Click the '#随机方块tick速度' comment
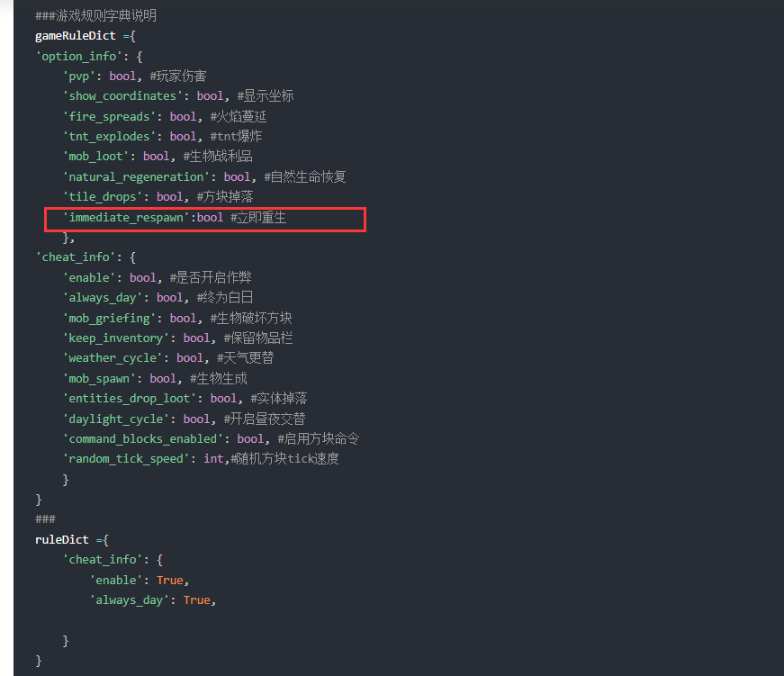 click(285, 459)
